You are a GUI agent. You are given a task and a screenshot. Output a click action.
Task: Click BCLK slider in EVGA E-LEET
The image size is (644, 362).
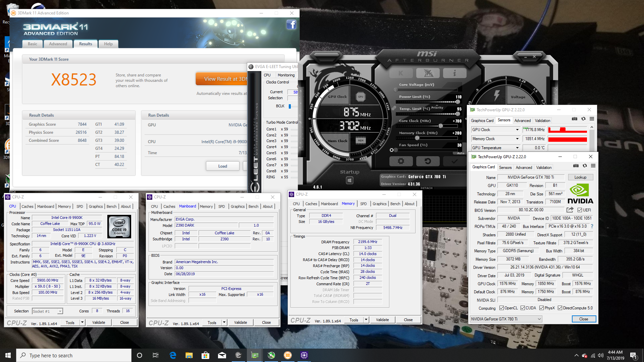point(290,106)
